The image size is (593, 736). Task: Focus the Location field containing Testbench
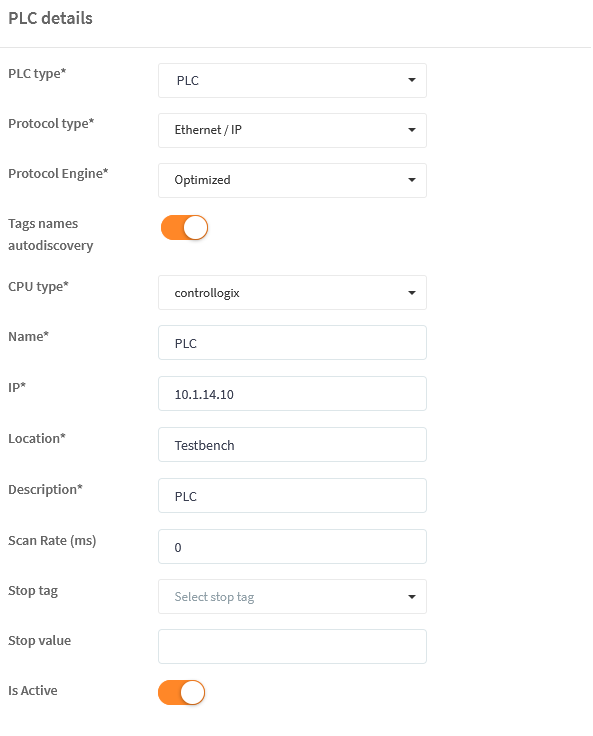292,445
